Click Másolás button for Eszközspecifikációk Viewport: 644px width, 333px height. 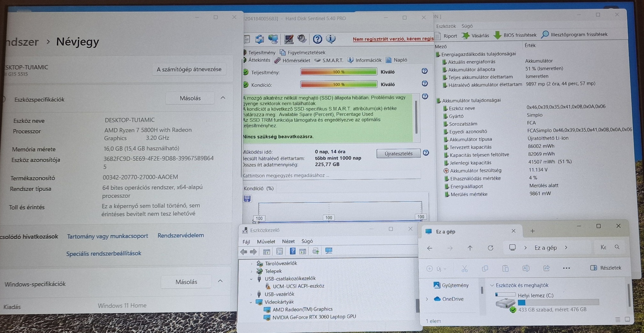tap(190, 98)
